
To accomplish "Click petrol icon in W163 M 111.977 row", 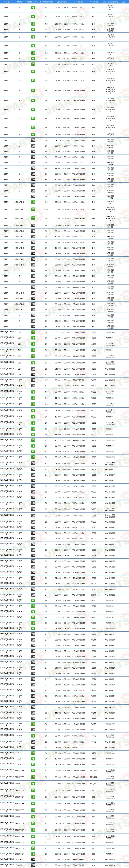I will (33, 724).
